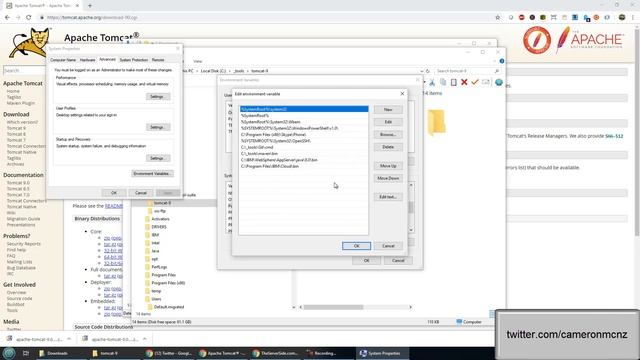640x360 pixels.
Task: Select IBM folder in explorer tree
Action: click(155, 235)
